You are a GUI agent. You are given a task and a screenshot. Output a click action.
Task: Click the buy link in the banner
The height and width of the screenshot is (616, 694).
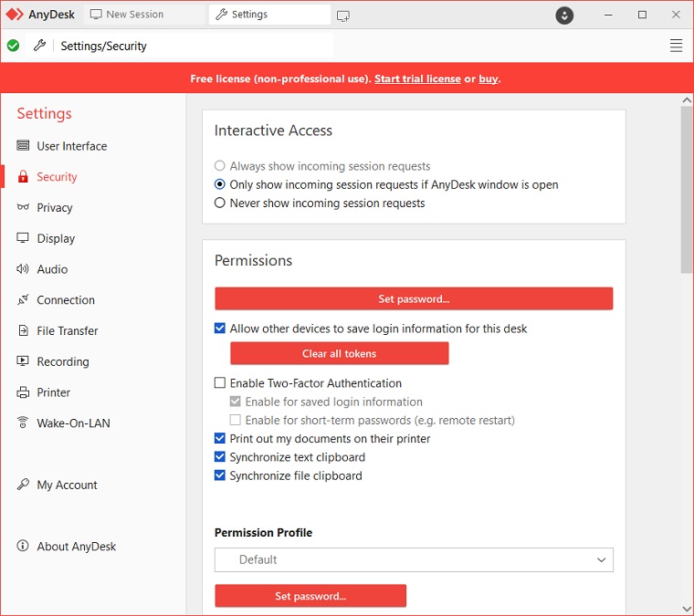[489, 78]
